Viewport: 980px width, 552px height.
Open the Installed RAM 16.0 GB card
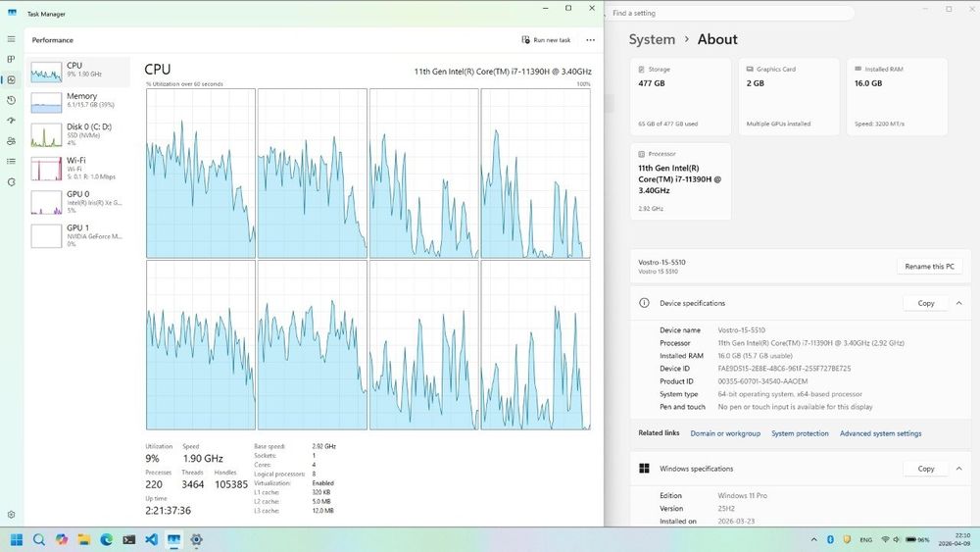pyautogui.click(x=897, y=96)
